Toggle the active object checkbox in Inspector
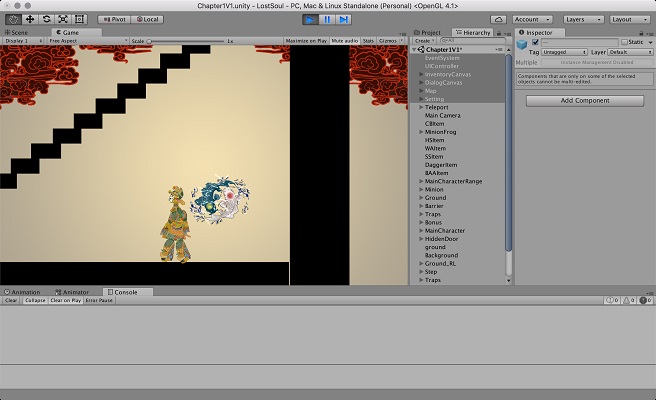The image size is (656, 400). coord(535,42)
